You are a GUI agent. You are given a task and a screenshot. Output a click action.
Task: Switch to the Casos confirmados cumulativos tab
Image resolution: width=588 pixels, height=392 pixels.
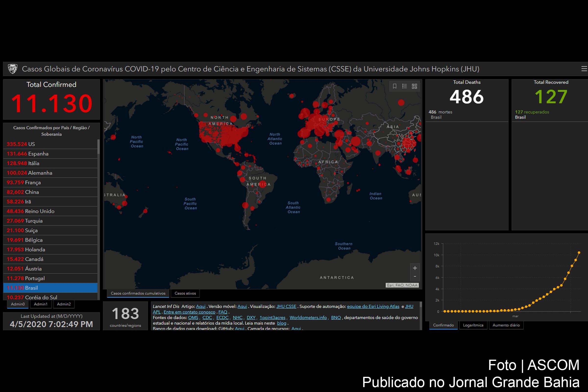click(x=138, y=293)
